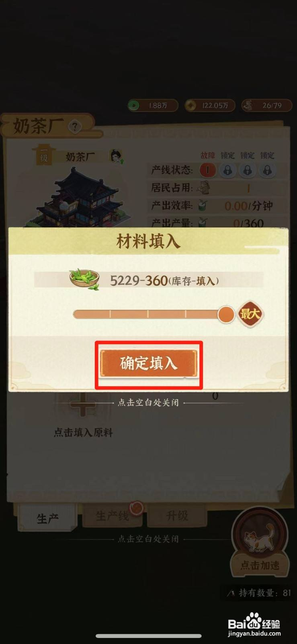Tap the fourth locked production line icon
Image resolution: width=297 pixels, height=644 pixels.
tap(267, 170)
